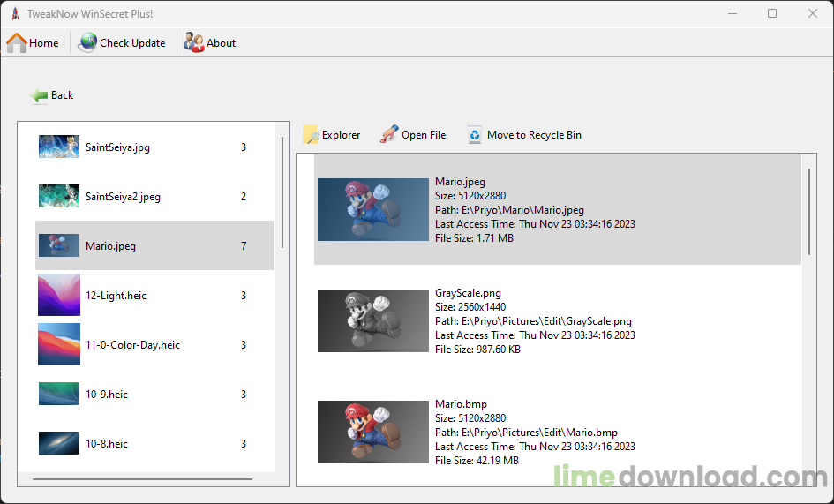
Task: Click the TweakNow rocket icon in title bar
Action: click(x=15, y=14)
